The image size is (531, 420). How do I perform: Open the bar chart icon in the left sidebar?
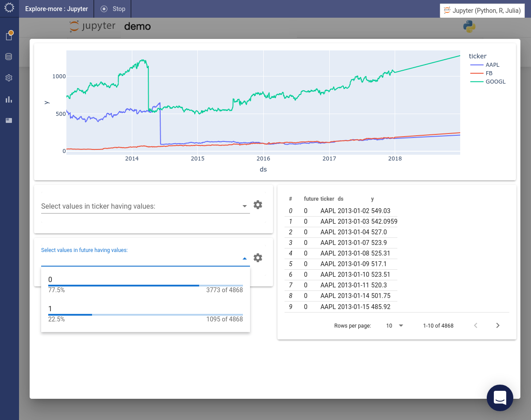click(9, 99)
